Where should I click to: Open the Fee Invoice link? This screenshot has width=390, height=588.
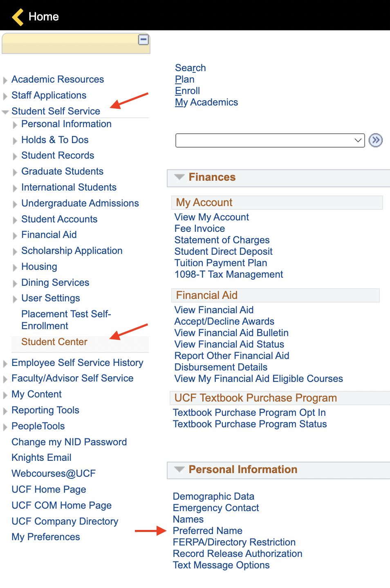click(x=200, y=229)
